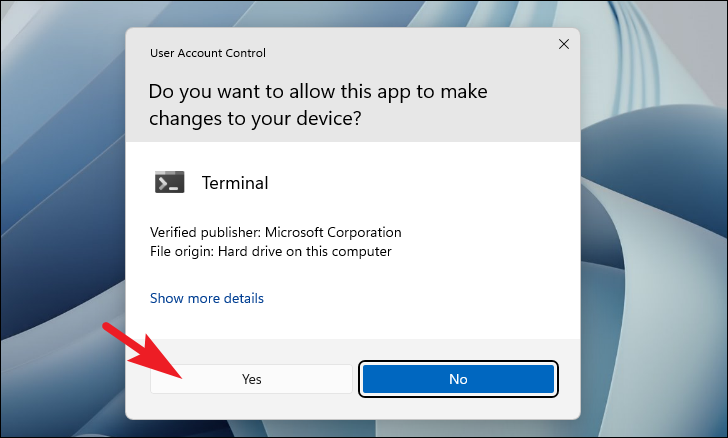Click the gray header area beside the title

click(409, 53)
